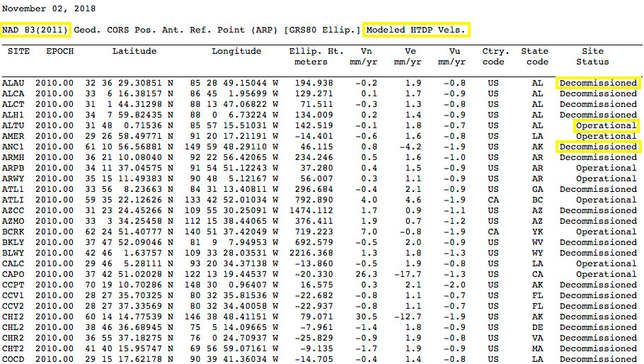Screen dimensions: 644x364
Task: Select the CAPO site code
Action: tap(13, 274)
